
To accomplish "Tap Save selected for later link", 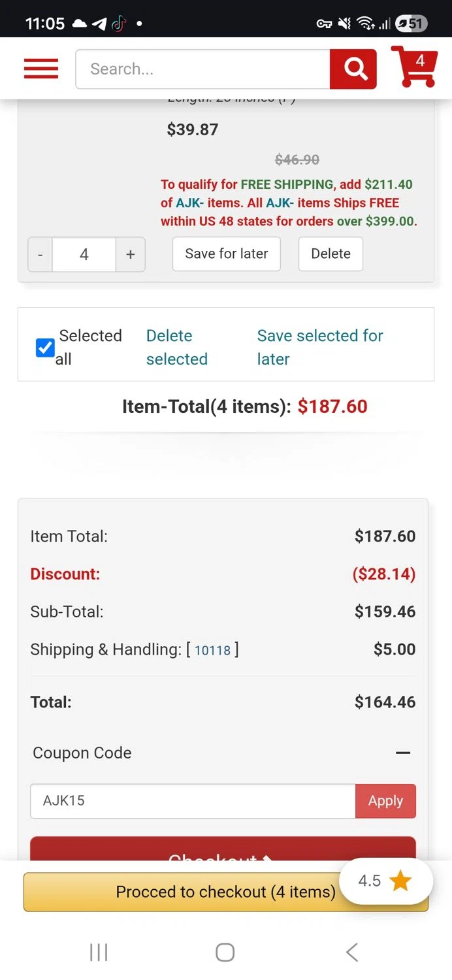I will 320,347.
